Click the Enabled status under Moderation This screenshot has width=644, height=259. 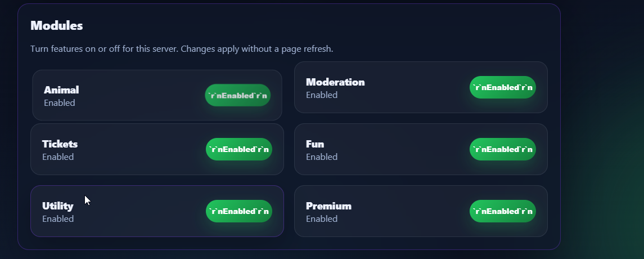click(322, 95)
